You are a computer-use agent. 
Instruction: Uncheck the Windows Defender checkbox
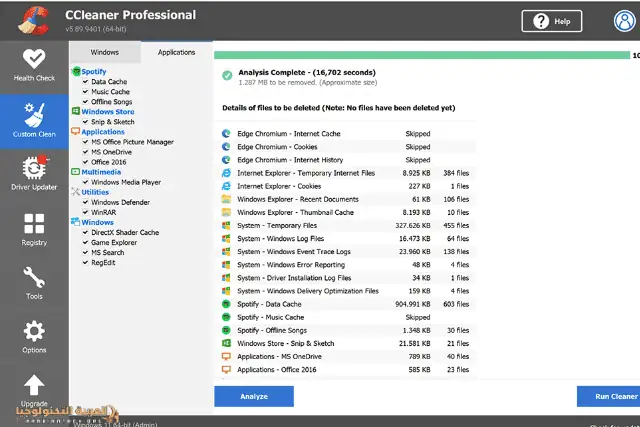[x=85, y=202]
